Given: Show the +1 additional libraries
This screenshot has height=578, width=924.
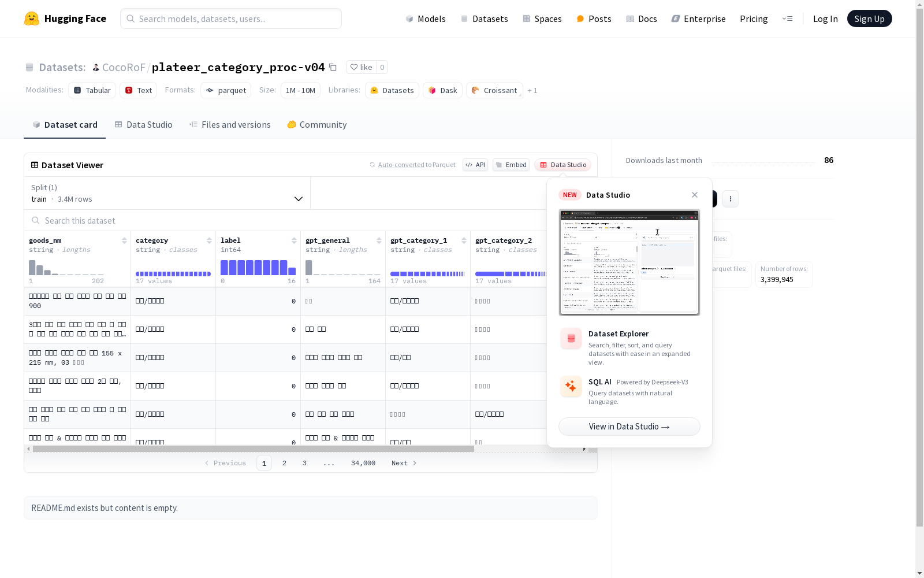Looking at the screenshot, I should tap(532, 90).
